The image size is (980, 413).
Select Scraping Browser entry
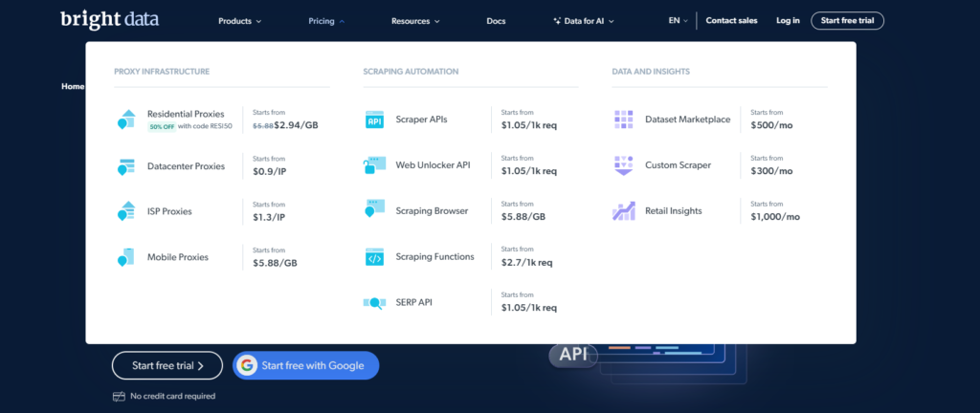click(432, 211)
